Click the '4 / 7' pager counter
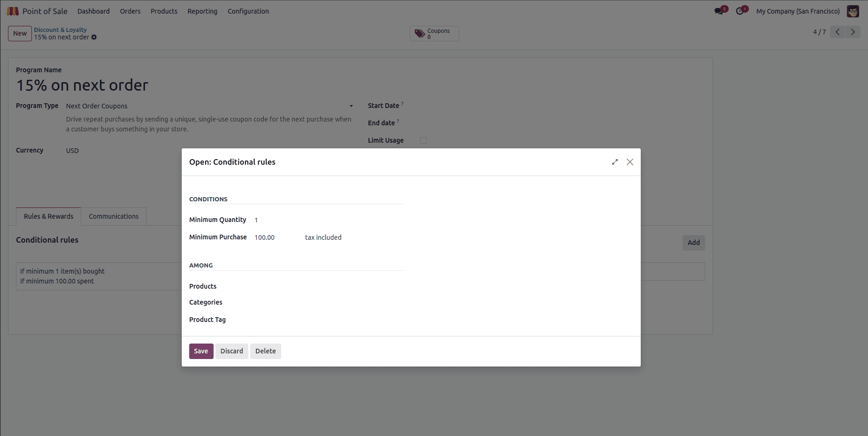The image size is (868, 436). [x=819, y=32]
